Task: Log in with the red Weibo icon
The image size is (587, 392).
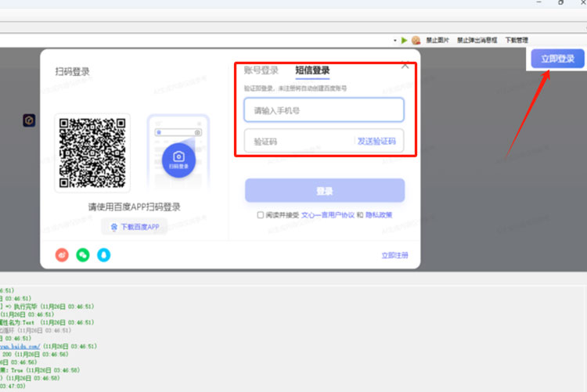Action: tap(62, 255)
